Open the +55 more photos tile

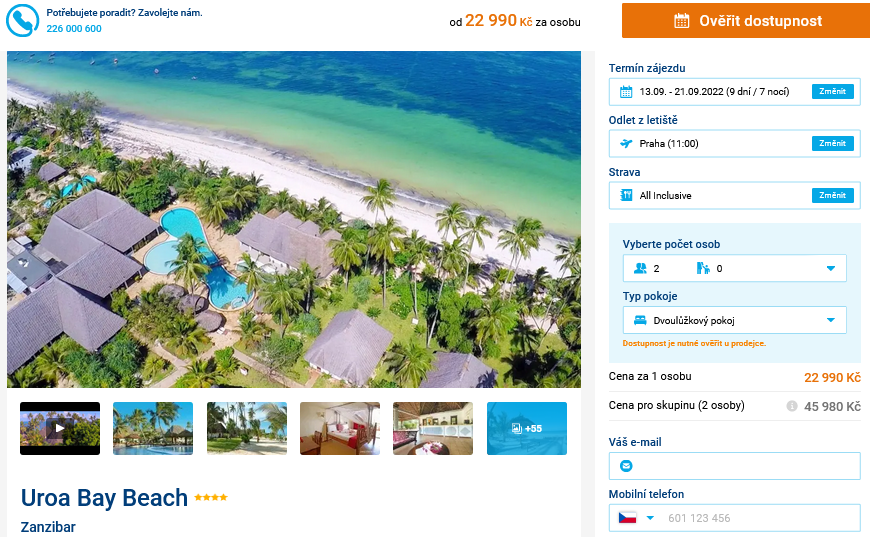point(527,428)
